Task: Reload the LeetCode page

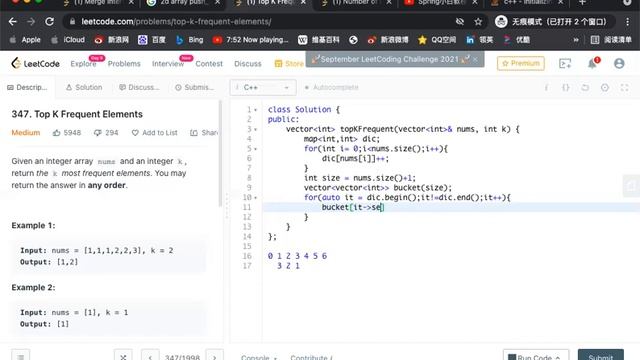Action: point(49,22)
